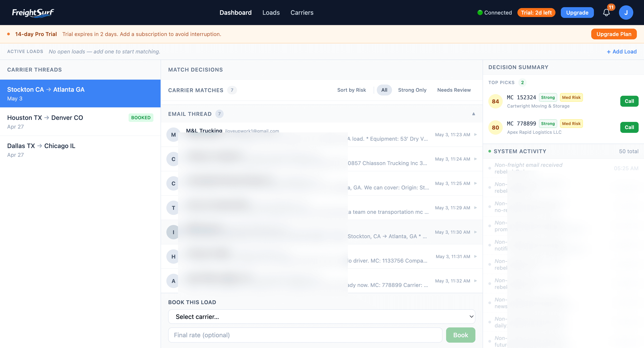Go to the Dashboard tab
Screen dimensions: 644x348
[235, 13]
